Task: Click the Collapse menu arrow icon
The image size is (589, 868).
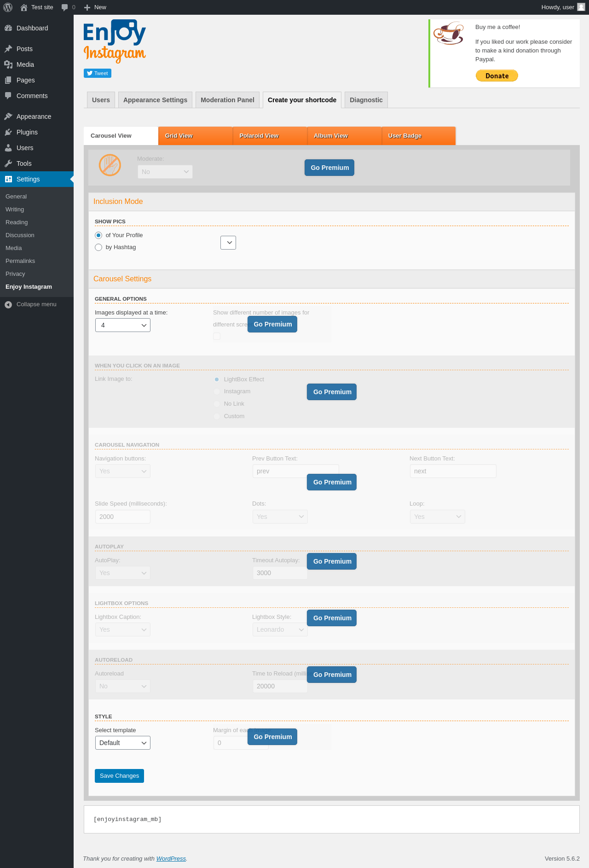Action: pyautogui.click(x=8, y=304)
